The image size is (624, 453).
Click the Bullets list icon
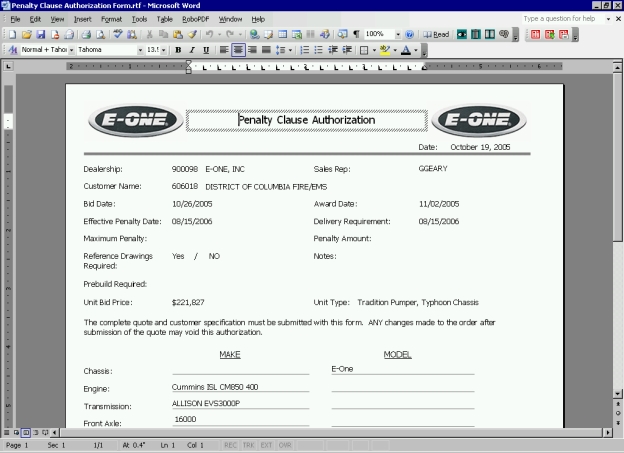pyautogui.click(x=318, y=50)
